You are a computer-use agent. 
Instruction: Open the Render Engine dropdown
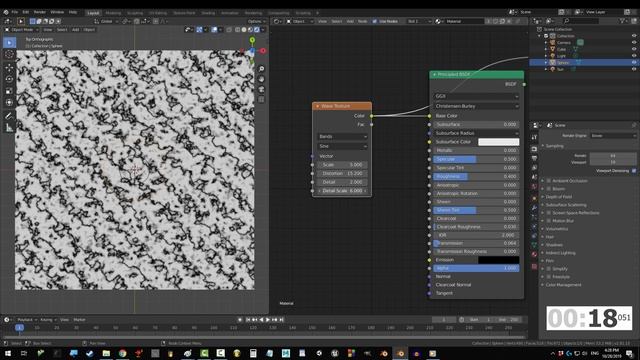pyautogui.click(x=613, y=136)
